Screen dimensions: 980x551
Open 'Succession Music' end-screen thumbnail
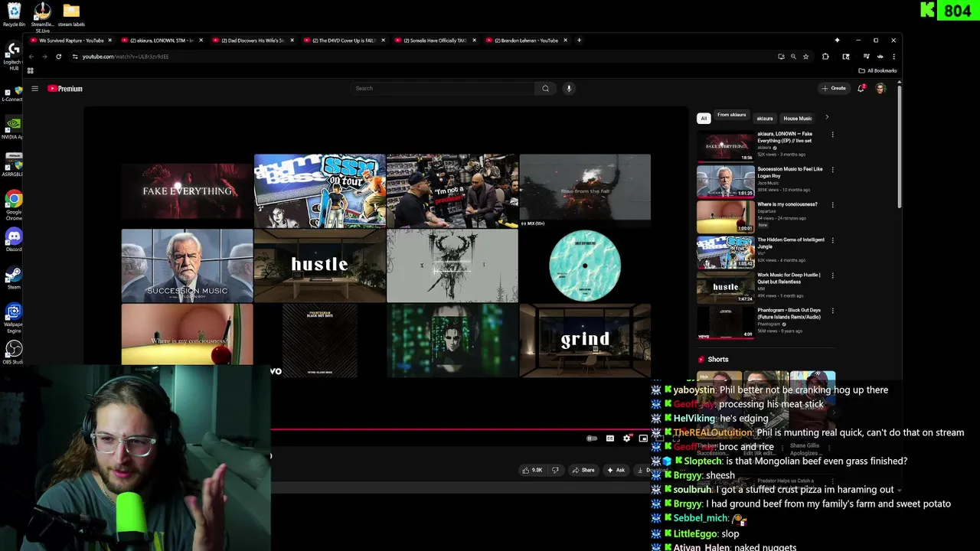(x=187, y=266)
